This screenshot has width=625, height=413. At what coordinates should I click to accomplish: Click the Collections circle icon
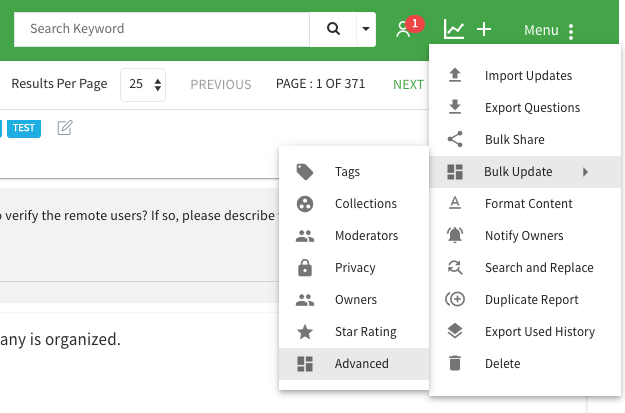[x=305, y=204]
